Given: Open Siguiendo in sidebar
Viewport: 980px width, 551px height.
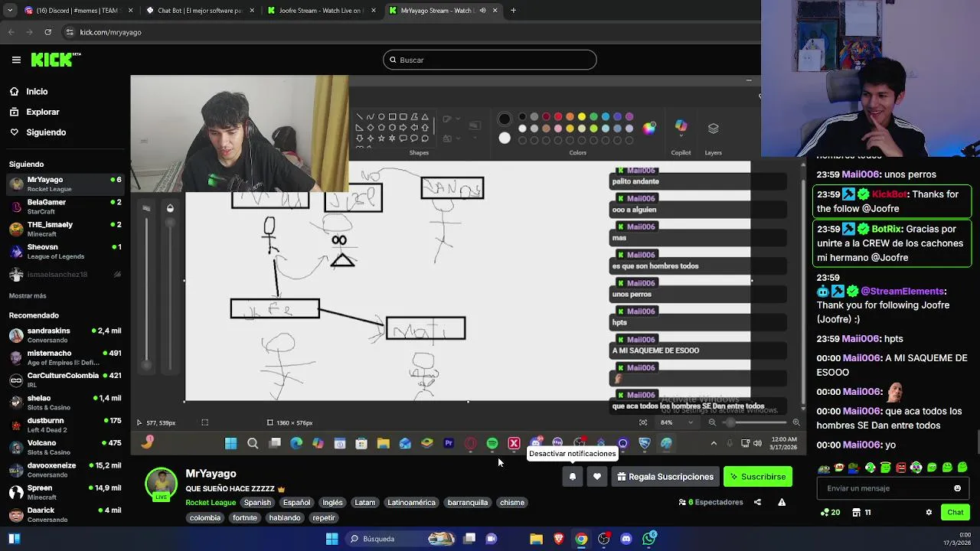Looking at the screenshot, I should point(46,132).
